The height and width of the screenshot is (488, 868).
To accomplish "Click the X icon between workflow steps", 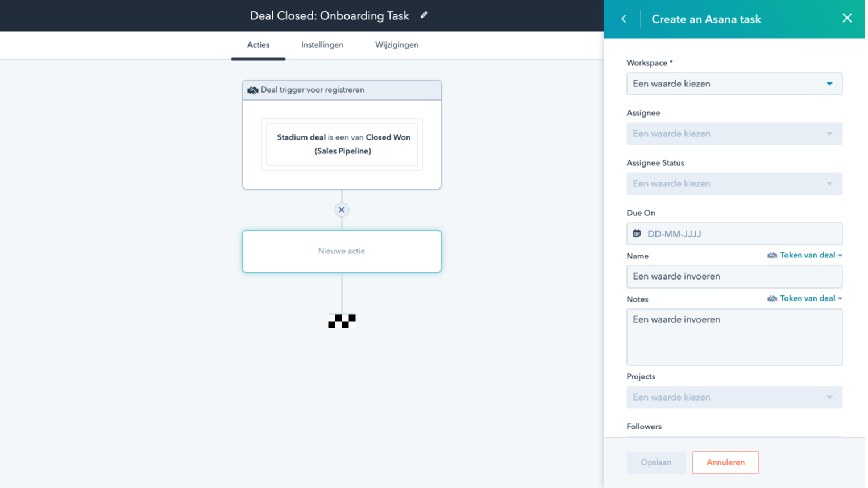I will 341,210.
